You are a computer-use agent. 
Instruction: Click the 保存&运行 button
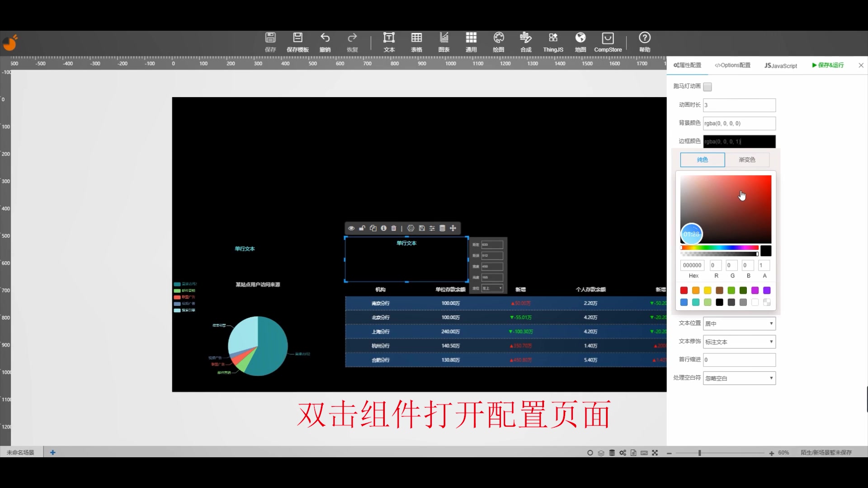pyautogui.click(x=828, y=65)
